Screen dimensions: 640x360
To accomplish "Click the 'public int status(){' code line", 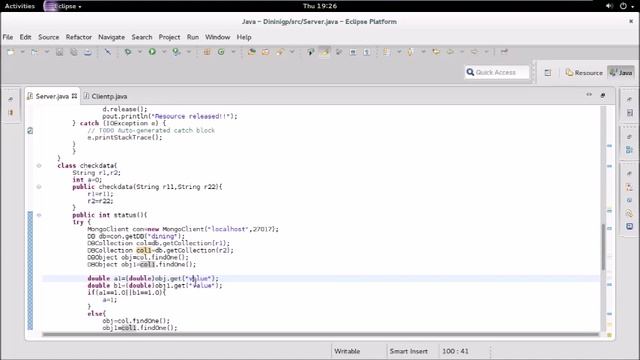I will tap(110, 215).
